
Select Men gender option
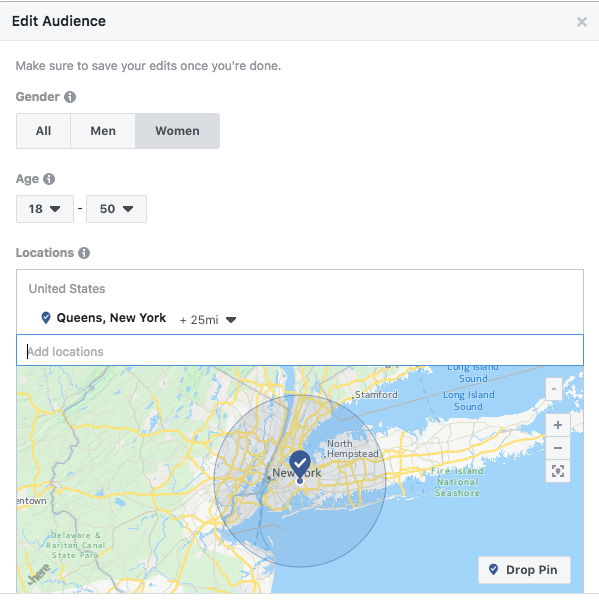coord(103,131)
